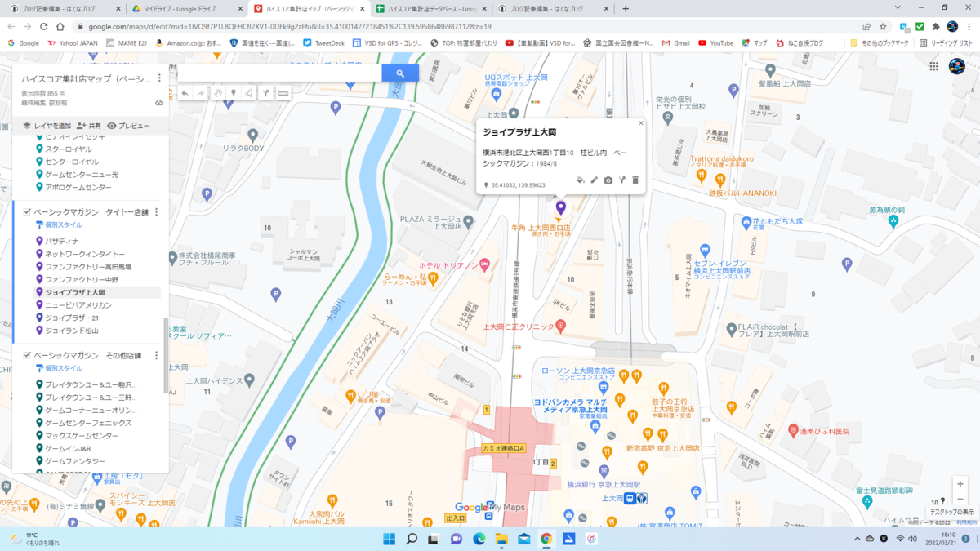Click the blue map search button
980x551 pixels.
400,73
